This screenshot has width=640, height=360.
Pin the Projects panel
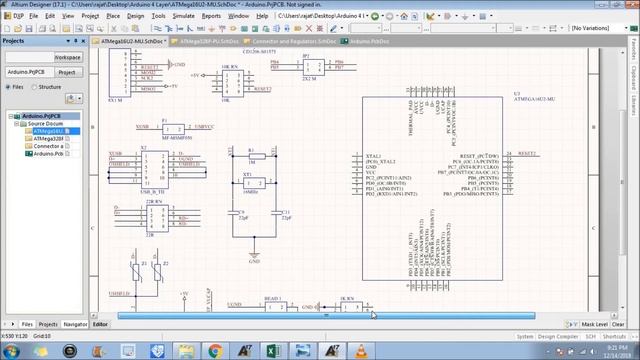point(76,41)
